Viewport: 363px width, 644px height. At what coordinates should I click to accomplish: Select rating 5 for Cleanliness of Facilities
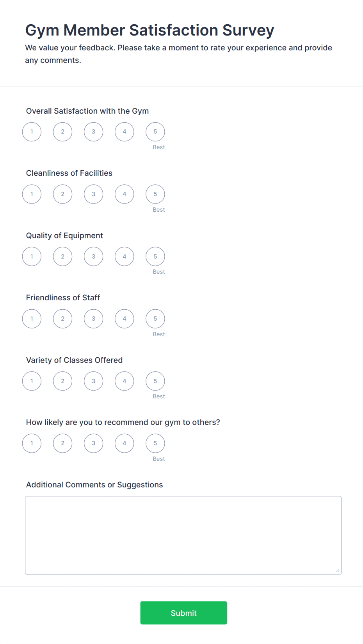tap(155, 194)
